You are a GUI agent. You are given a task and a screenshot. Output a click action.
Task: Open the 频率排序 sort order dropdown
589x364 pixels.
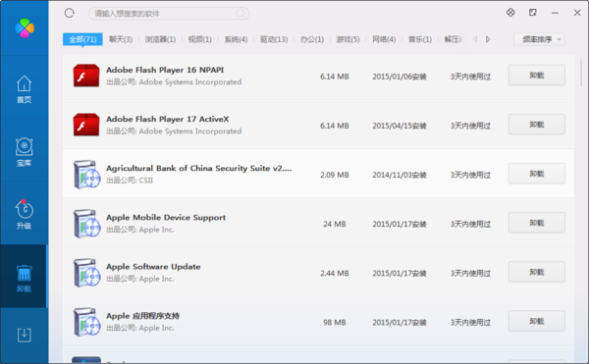pyautogui.click(x=539, y=39)
